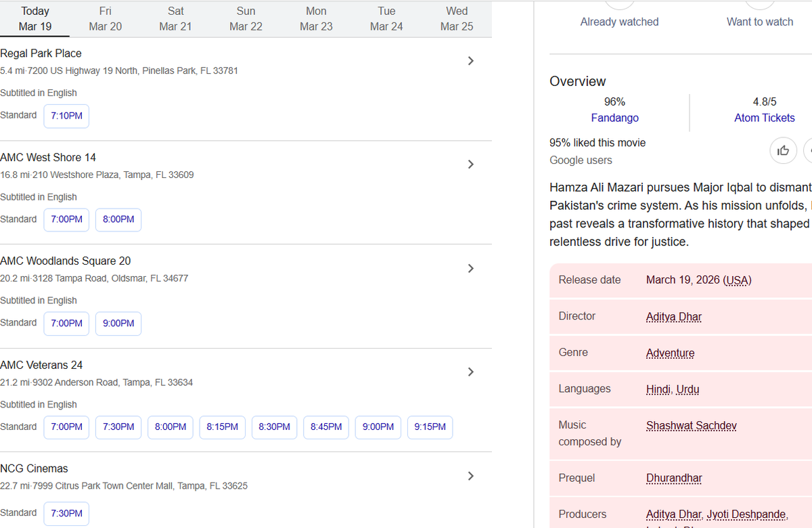Pick 7:30PM showtime at AMC Veterans 24
Image resolution: width=812 pixels, height=528 pixels.
(118, 427)
